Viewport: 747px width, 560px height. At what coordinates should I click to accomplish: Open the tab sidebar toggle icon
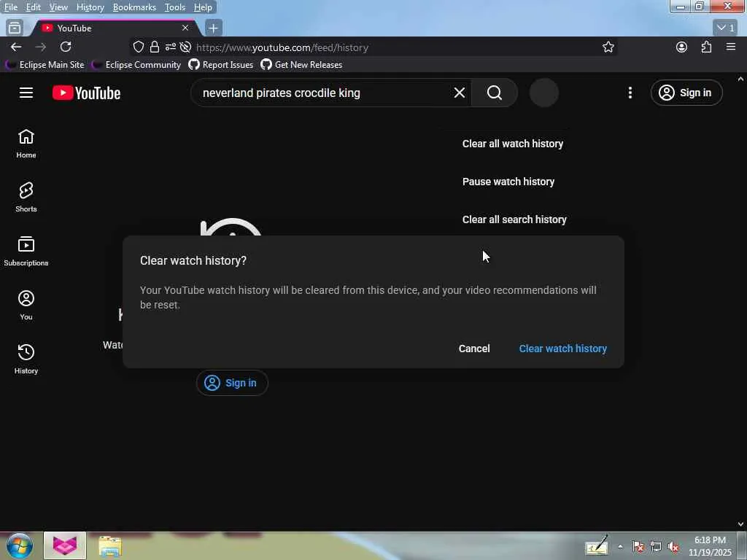pos(15,28)
